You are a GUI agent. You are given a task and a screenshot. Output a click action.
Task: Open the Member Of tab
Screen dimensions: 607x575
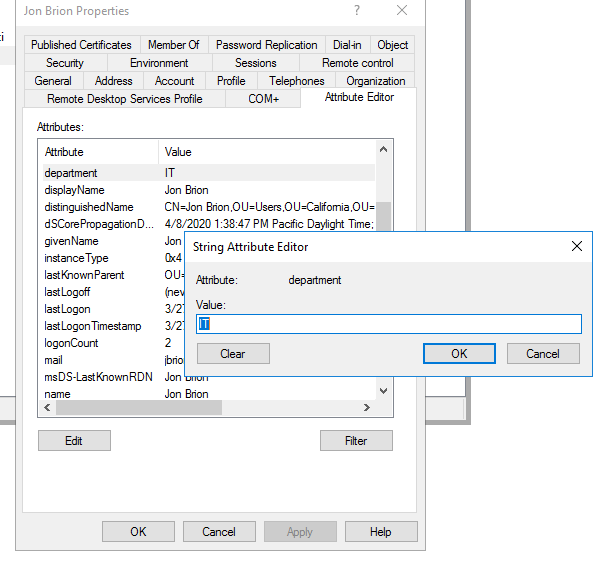click(173, 45)
